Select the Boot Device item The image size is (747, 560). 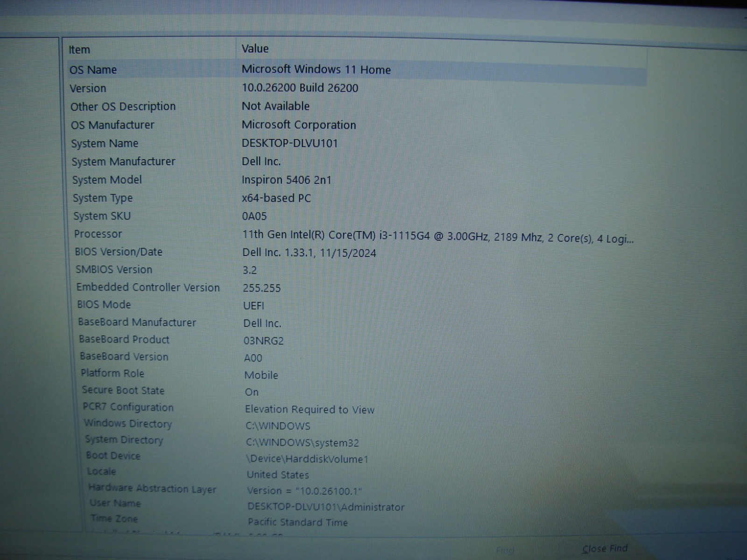pos(113,455)
